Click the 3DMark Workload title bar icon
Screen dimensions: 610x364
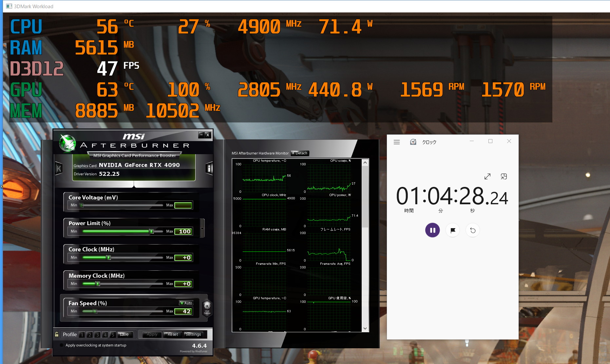[9, 6]
